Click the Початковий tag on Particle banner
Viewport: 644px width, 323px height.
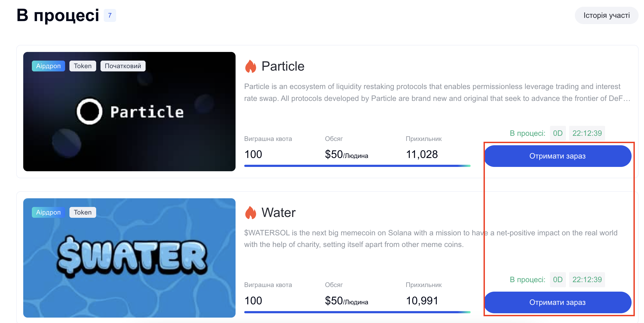click(123, 66)
